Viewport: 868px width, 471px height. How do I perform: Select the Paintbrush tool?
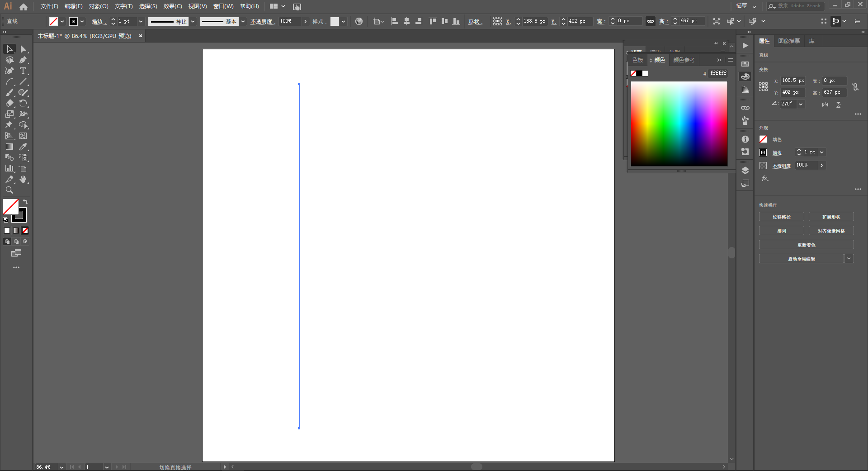9,93
